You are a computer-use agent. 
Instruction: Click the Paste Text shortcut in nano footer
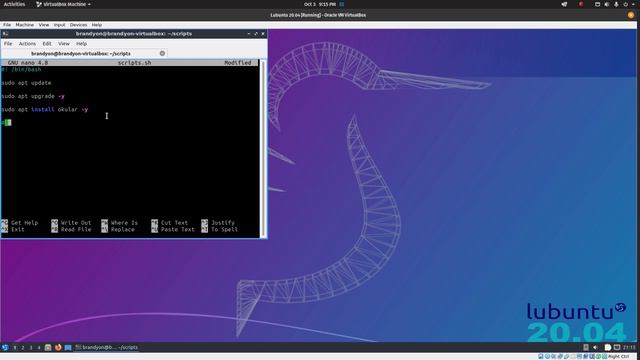173,230
